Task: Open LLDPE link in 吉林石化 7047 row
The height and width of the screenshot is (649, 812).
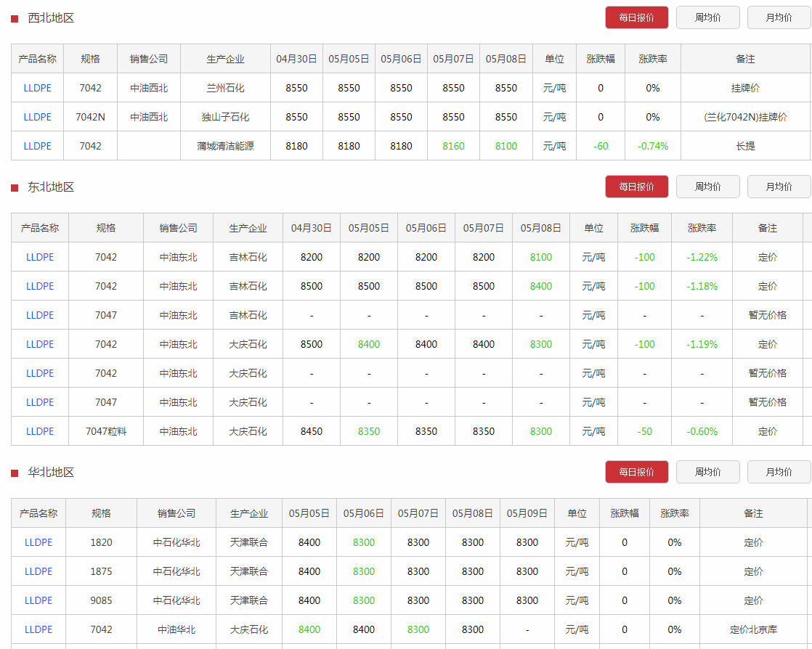Action: pos(40,315)
